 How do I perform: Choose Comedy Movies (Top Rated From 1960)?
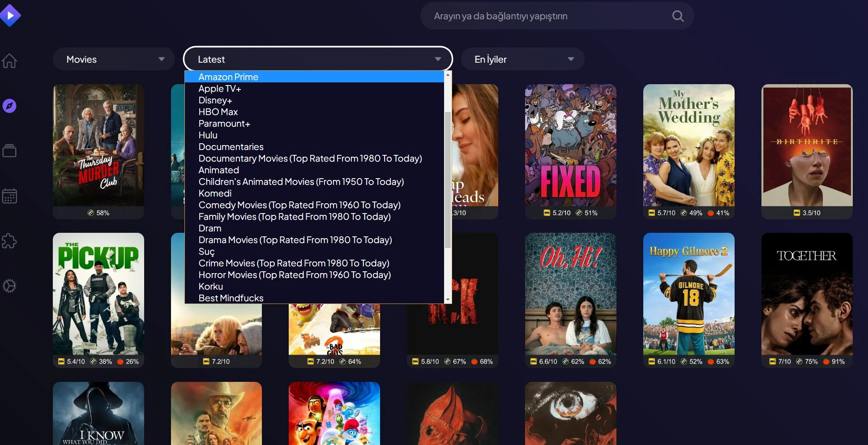click(x=314, y=205)
